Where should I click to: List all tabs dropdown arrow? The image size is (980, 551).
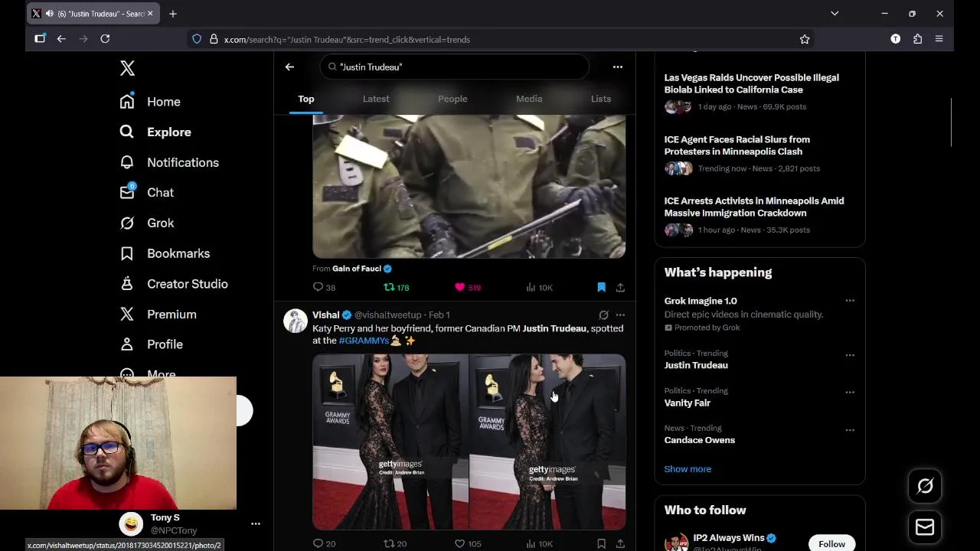(835, 14)
